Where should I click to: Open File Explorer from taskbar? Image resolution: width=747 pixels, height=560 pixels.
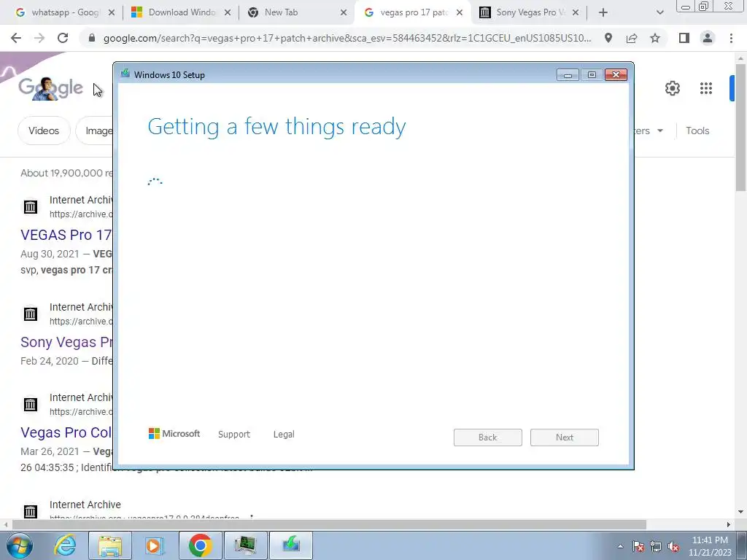pos(109,545)
